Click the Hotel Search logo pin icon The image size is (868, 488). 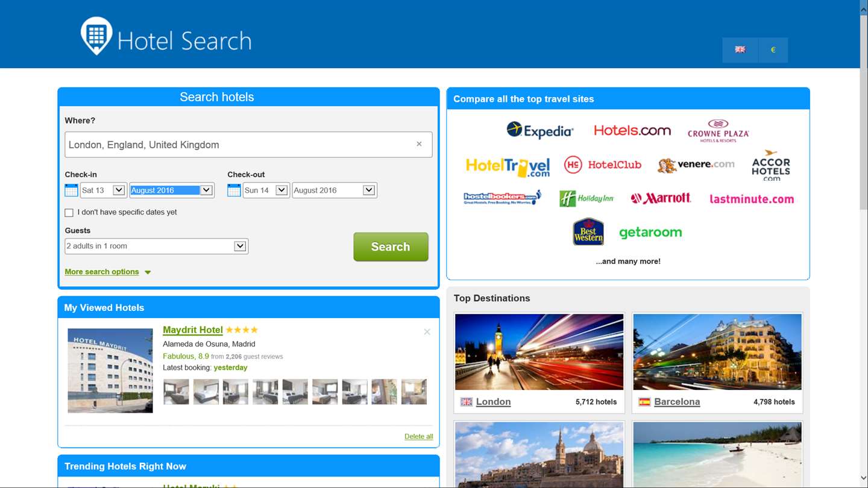96,36
